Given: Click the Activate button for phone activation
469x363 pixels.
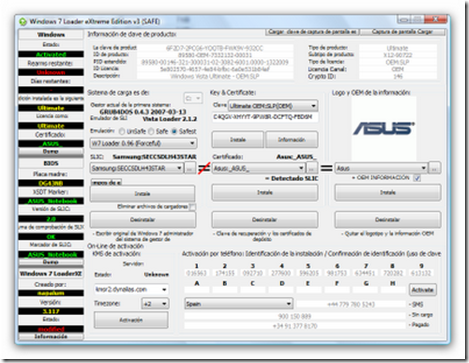Looking at the screenshot, I should (422, 290).
